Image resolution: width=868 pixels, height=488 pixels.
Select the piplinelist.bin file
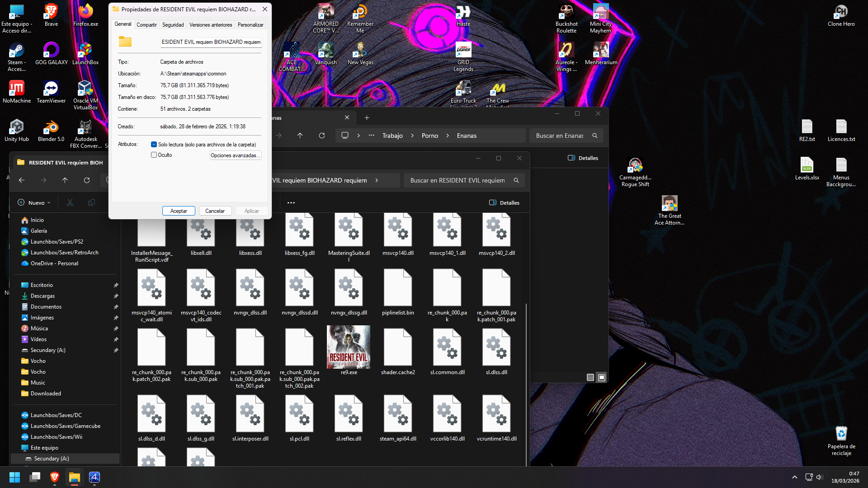[x=398, y=292]
